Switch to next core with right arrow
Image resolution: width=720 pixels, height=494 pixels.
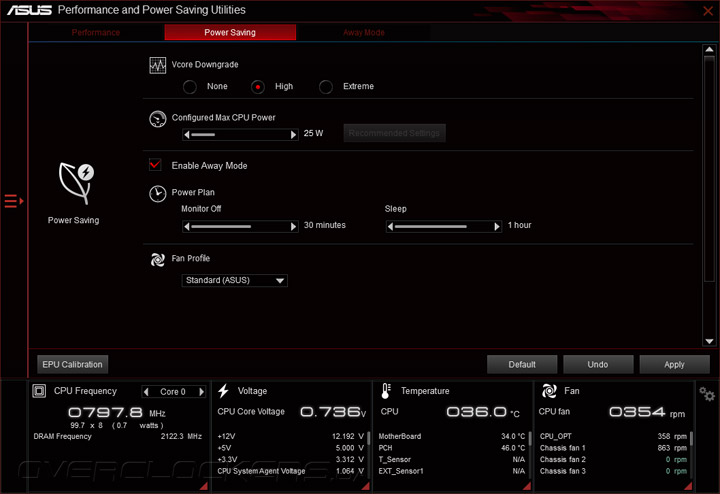[201, 392]
